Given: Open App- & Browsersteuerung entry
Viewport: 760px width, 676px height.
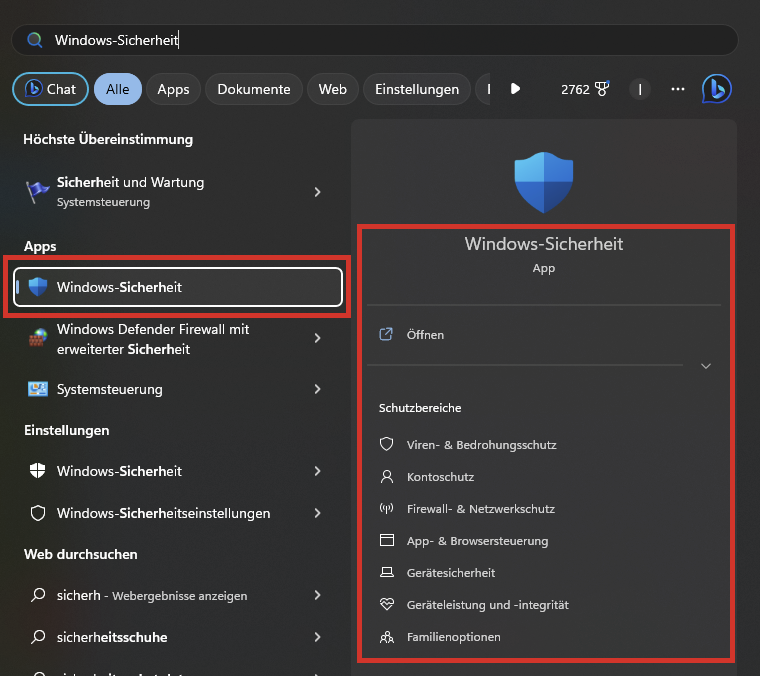Looking at the screenshot, I should [477, 541].
